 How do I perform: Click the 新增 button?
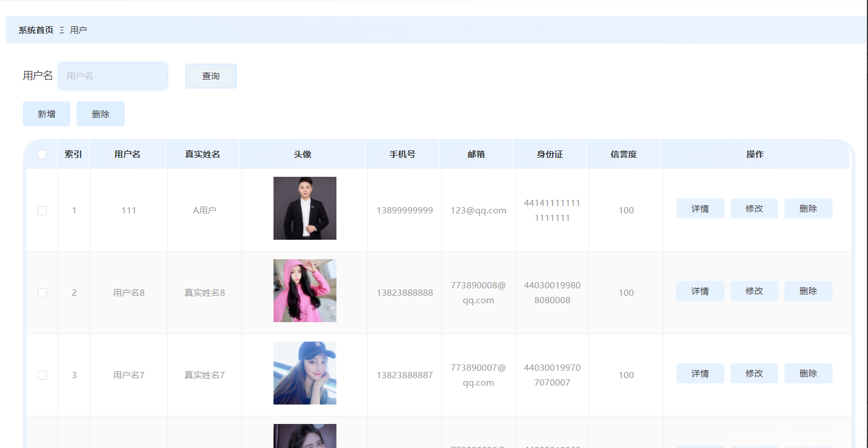46,114
